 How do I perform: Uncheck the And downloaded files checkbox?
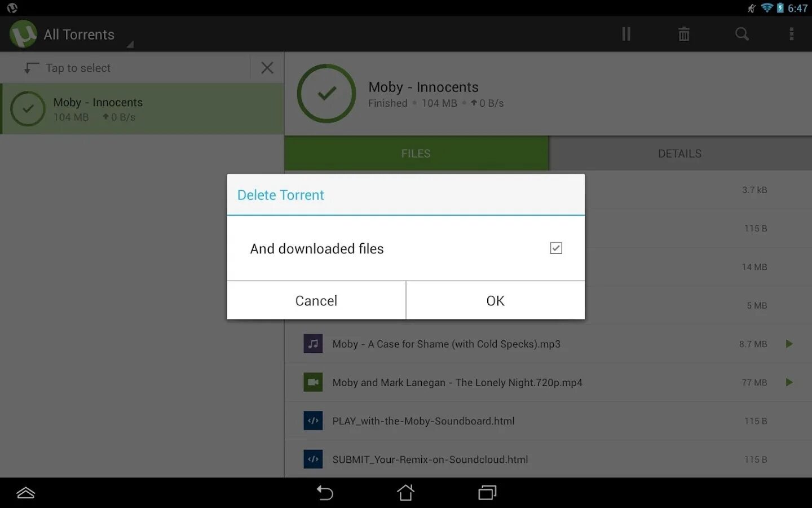[x=555, y=248]
